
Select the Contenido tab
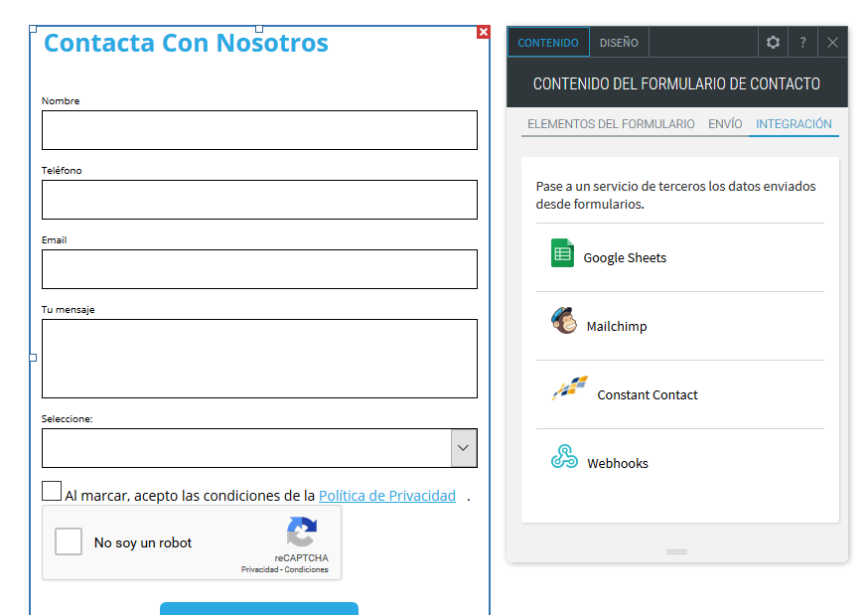pos(548,43)
